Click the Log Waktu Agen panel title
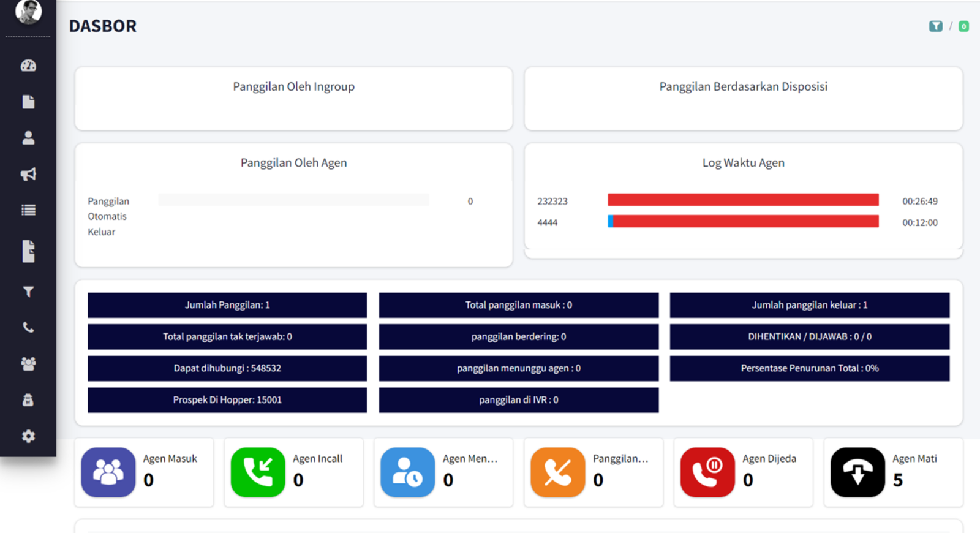The width and height of the screenshot is (980, 533). click(x=743, y=163)
